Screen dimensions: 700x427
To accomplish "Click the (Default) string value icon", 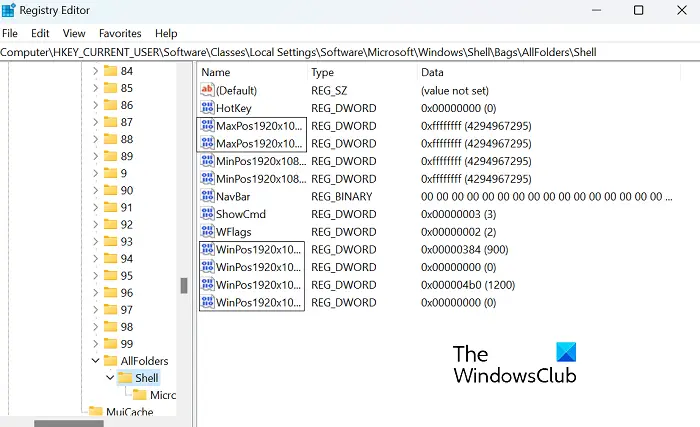I will (207, 90).
